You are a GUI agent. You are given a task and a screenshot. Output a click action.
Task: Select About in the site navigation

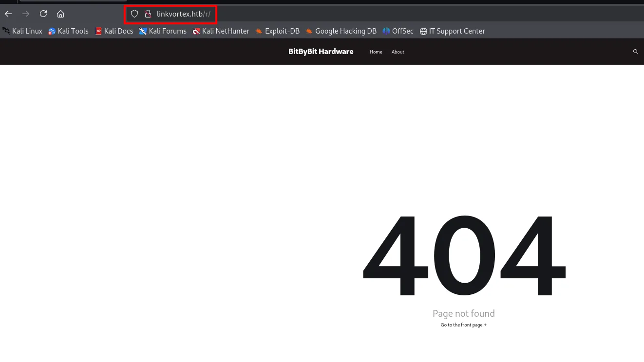click(398, 52)
